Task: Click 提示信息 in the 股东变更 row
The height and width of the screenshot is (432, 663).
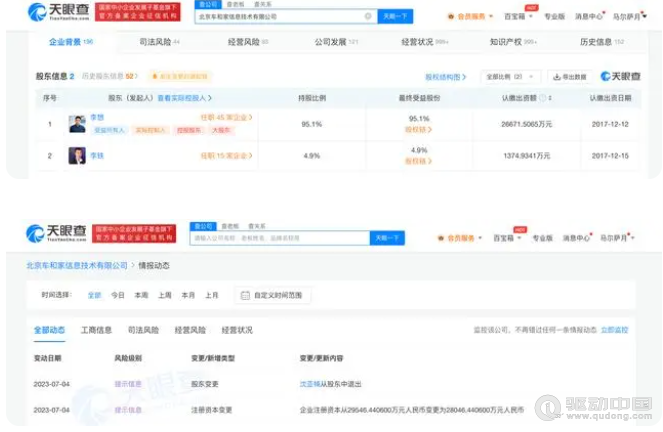Action: point(128,384)
